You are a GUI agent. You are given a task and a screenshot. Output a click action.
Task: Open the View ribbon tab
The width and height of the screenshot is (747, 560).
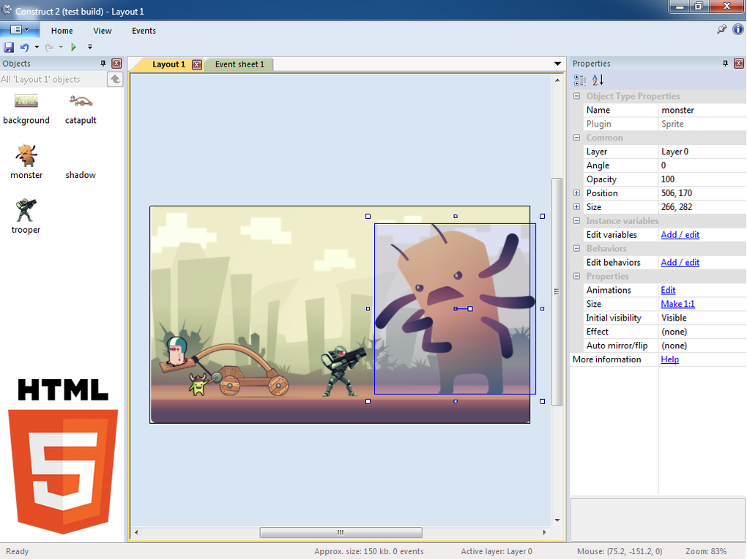coord(103,31)
